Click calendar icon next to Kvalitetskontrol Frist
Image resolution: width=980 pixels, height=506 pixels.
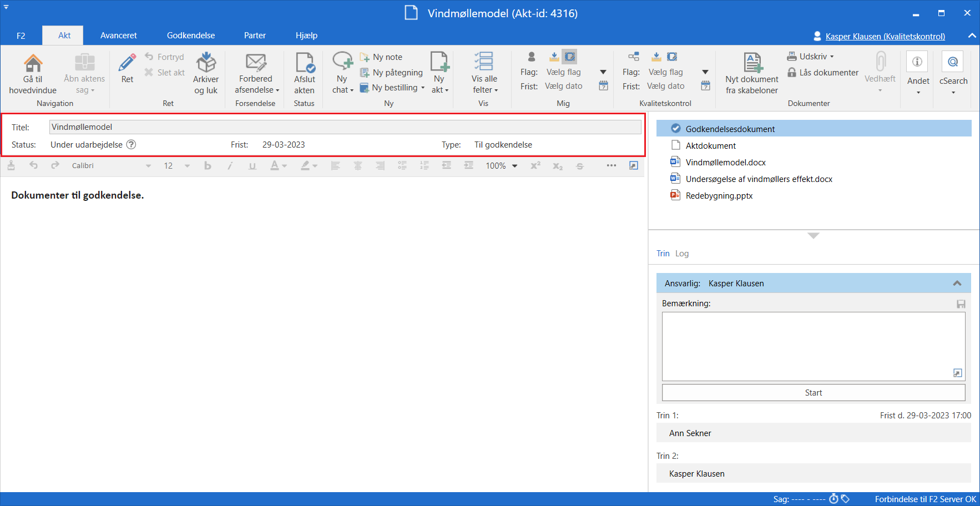click(x=706, y=86)
